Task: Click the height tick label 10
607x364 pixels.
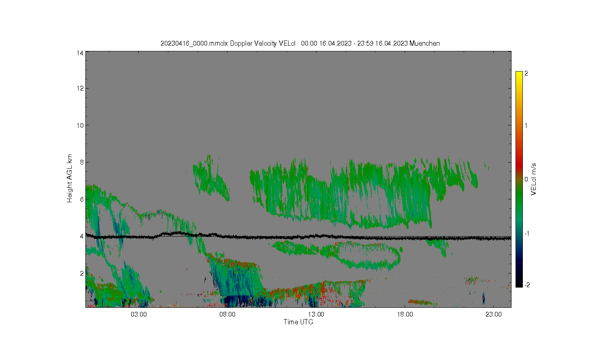Action: click(80, 125)
